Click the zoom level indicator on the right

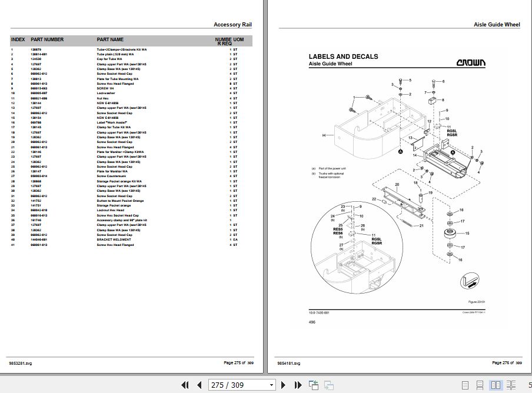528,385
